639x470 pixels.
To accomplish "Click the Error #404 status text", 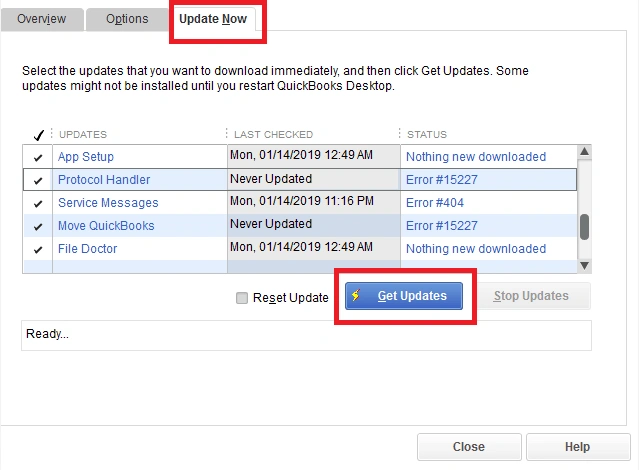I will click(x=435, y=203).
